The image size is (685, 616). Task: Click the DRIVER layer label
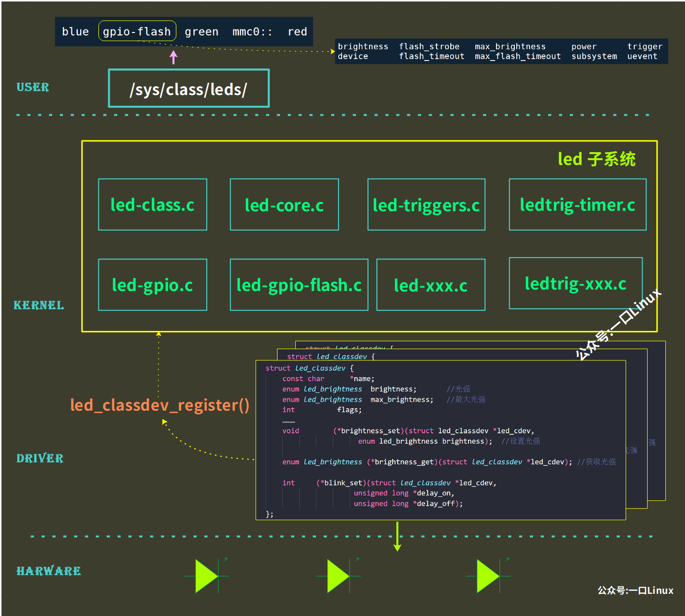(x=40, y=458)
